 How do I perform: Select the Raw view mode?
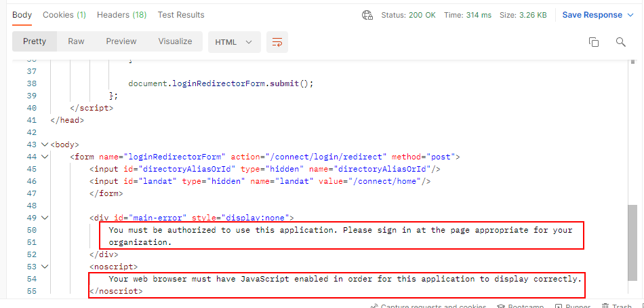pos(76,41)
